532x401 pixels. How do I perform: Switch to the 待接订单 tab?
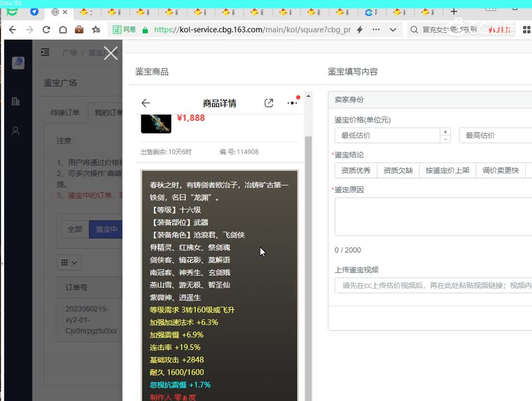coord(66,112)
